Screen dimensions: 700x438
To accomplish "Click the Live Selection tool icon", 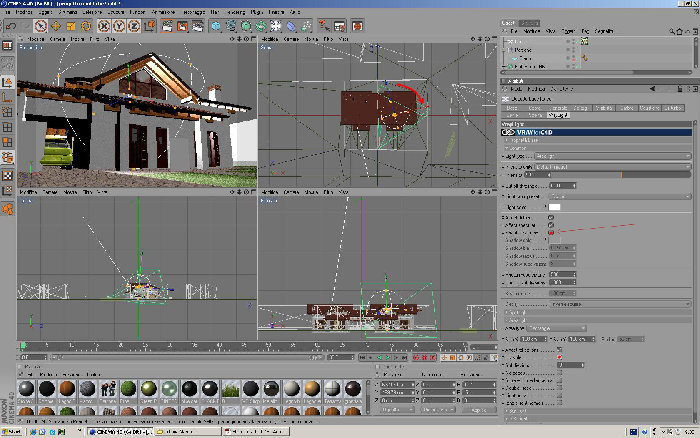I will click(41, 26).
